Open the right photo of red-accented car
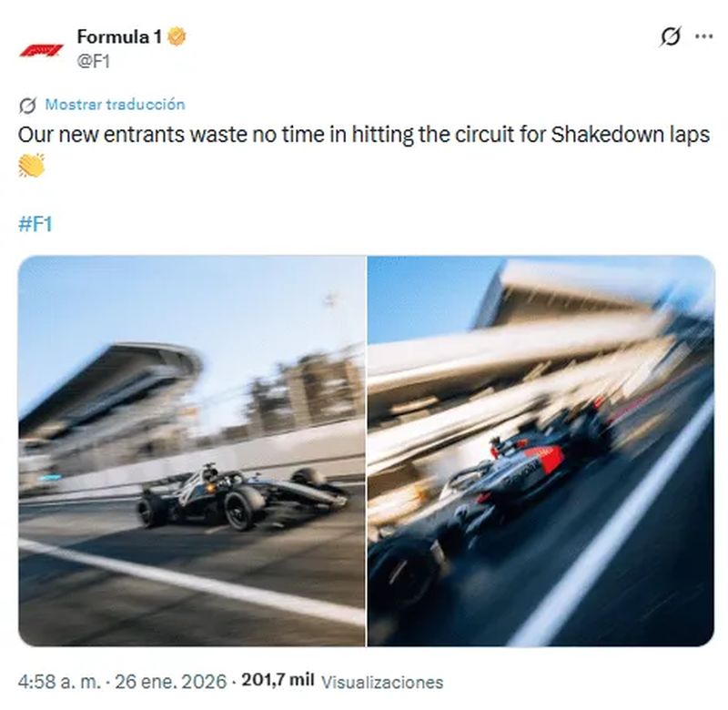 point(541,451)
